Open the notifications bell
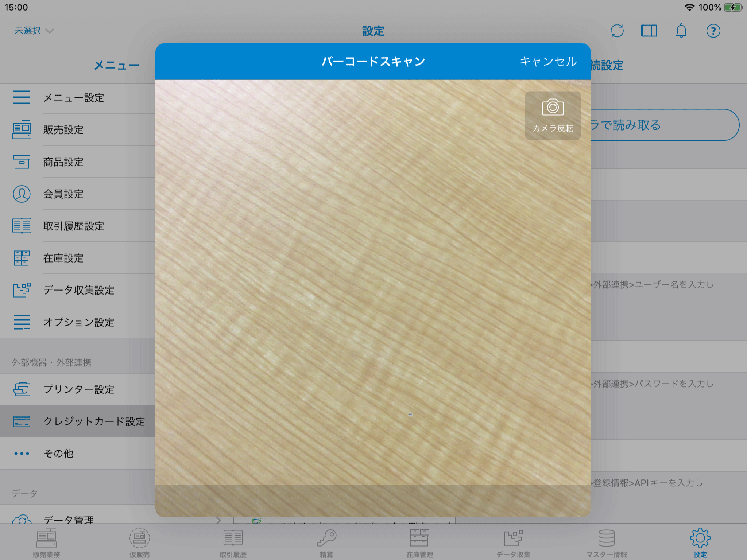 (x=681, y=31)
